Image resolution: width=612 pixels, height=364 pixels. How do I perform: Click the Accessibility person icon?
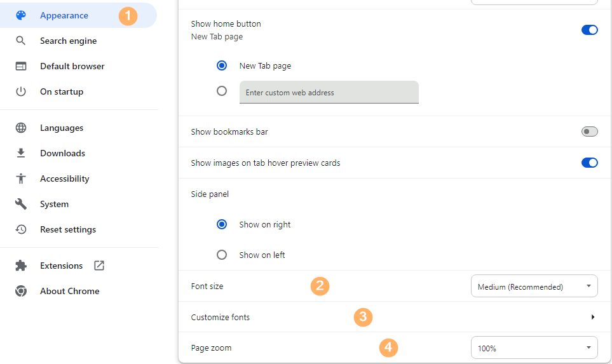click(x=21, y=179)
